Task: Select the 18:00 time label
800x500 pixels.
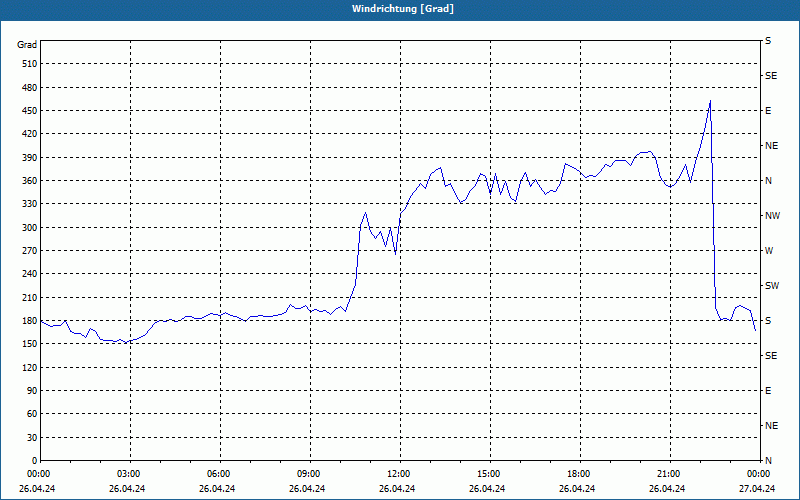Action: coord(581,474)
